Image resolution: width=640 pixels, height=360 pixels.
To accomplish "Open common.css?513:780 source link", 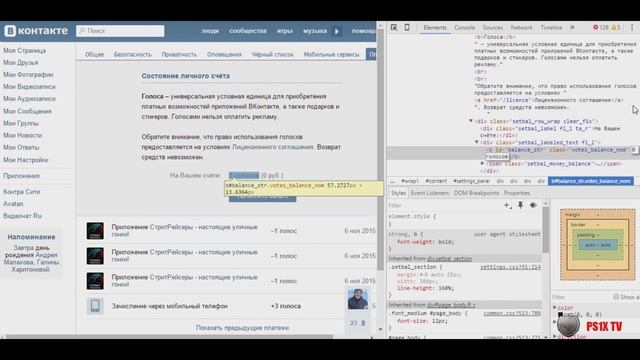I will [512, 313].
